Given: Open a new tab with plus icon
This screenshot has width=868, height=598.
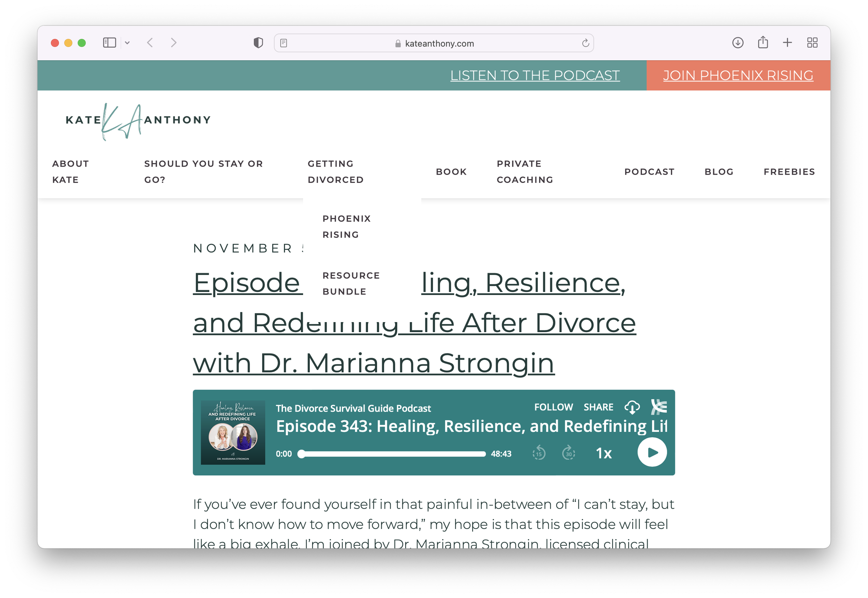Looking at the screenshot, I should tap(787, 43).
